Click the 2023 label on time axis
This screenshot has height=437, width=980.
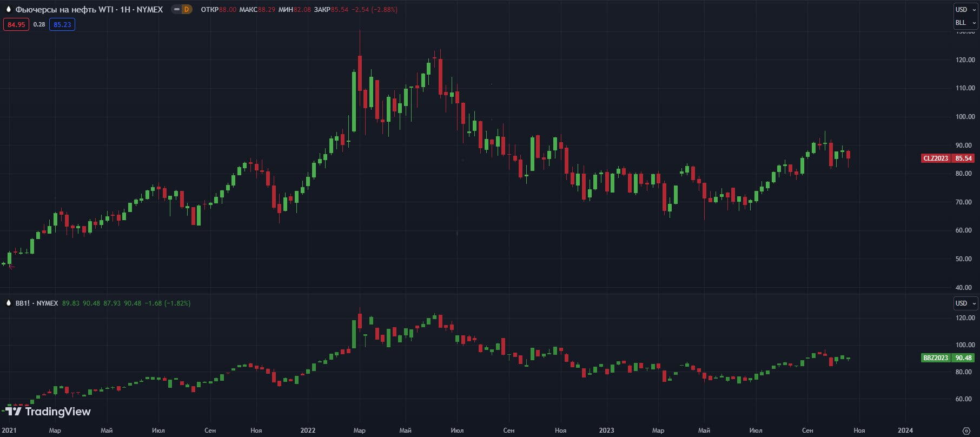point(606,431)
